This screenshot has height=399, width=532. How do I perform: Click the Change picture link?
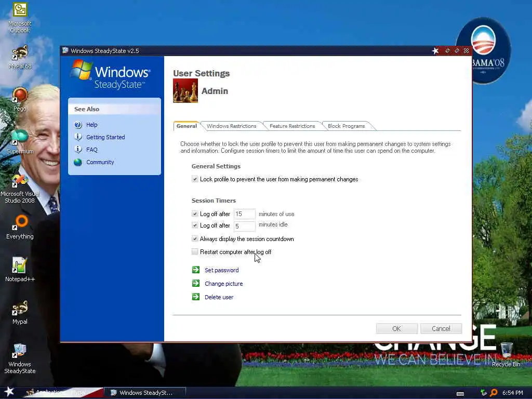tap(223, 284)
